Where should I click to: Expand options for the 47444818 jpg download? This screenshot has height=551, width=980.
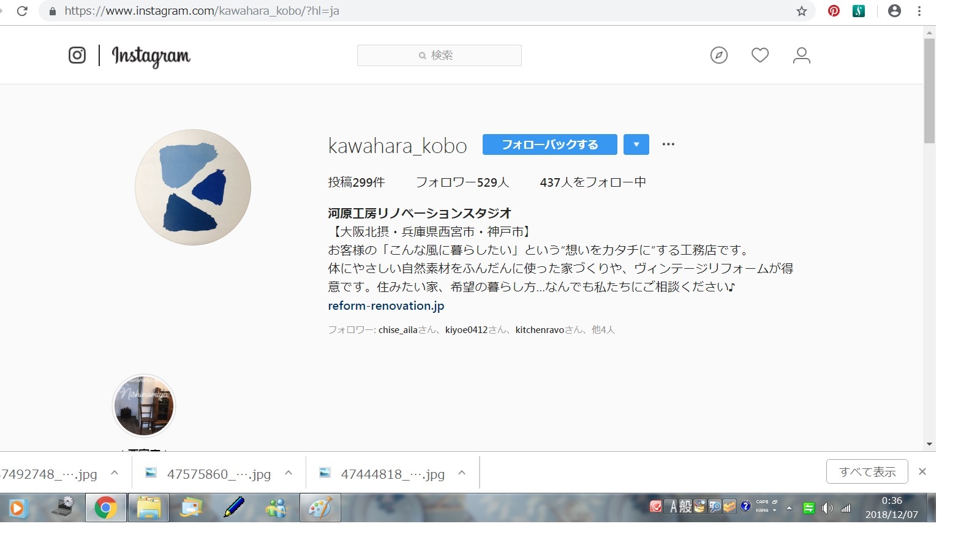coord(462,473)
